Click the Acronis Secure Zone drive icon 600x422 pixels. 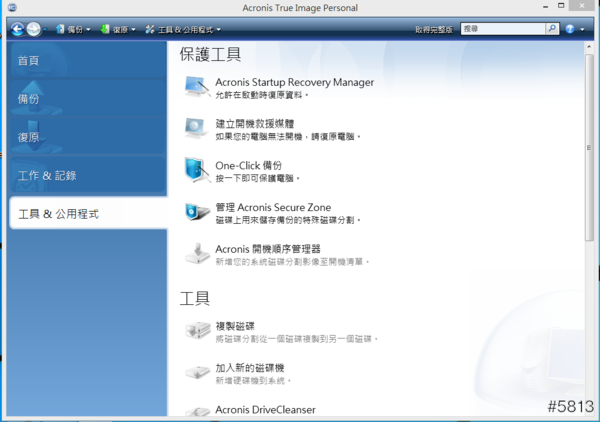pos(197,212)
